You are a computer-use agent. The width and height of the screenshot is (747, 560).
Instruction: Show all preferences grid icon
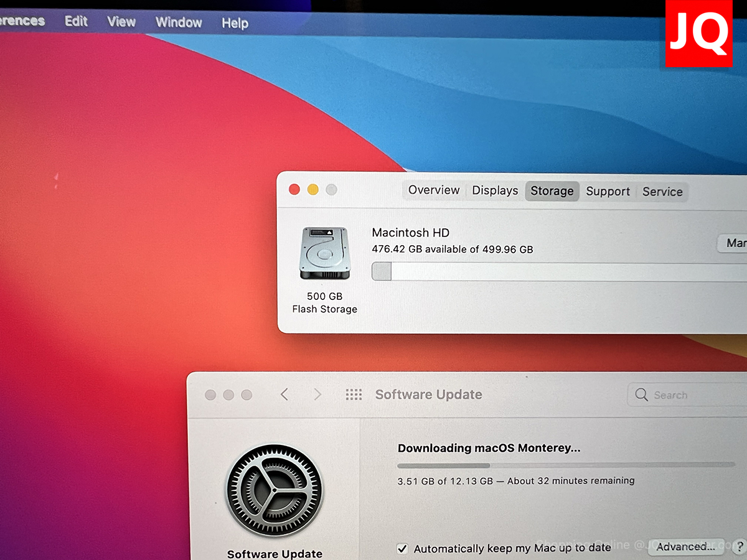tap(354, 394)
